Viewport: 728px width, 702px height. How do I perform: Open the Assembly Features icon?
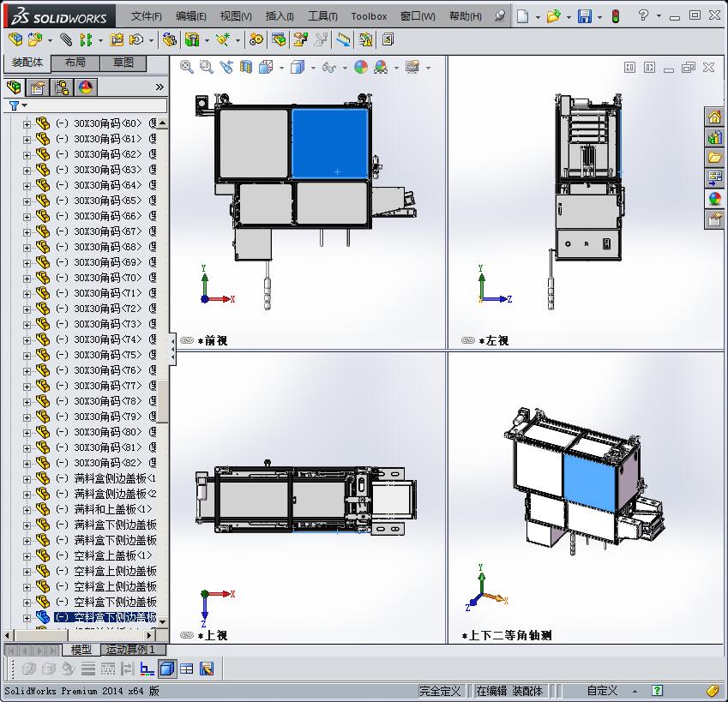click(192, 40)
